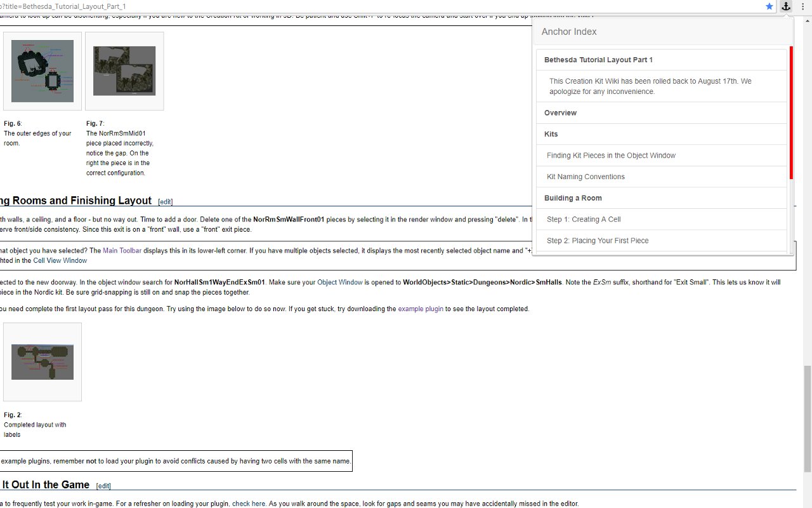Click the red scrollbar in Anchor Index panel
812x508 pixels.
(x=791, y=112)
